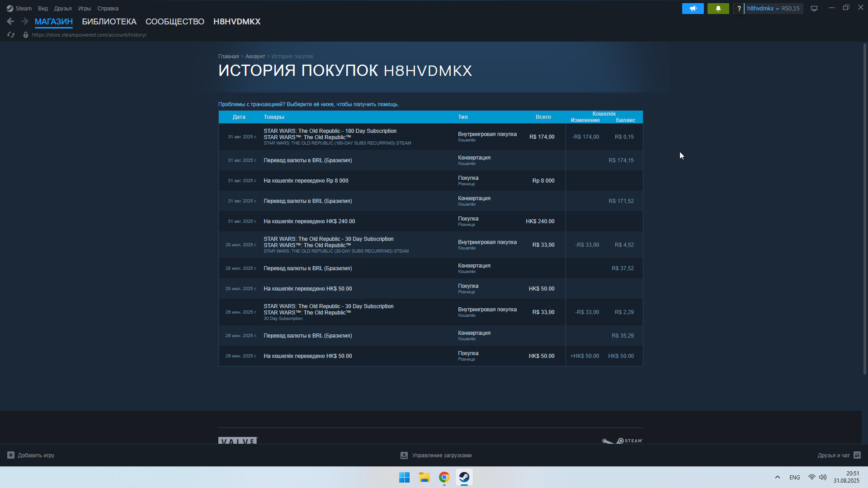Open help with the question mark icon
Viewport: 868px width, 488px height.
(x=739, y=9)
